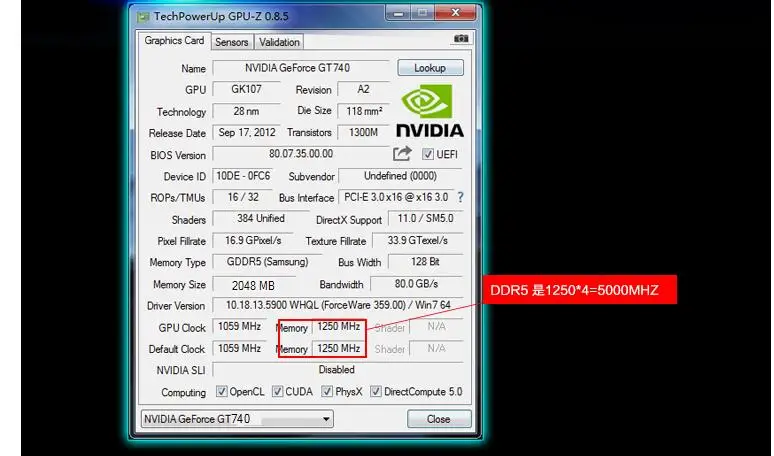Switch to the Graphics Card tab
This screenshot has width=774, height=456.
coord(174,41)
